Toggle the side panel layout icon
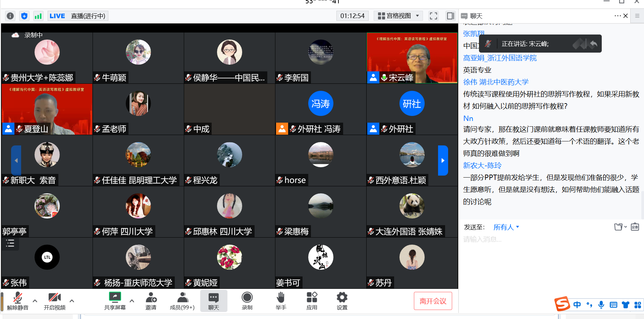644x319 pixels. [450, 16]
